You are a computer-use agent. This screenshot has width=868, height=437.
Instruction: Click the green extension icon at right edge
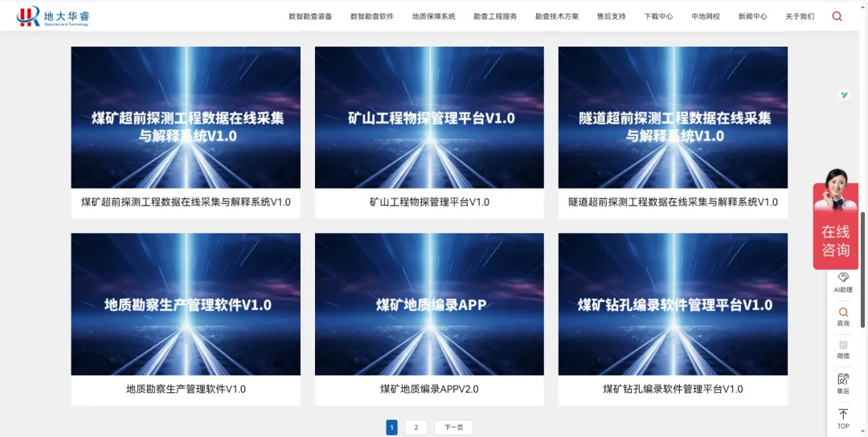point(844,95)
